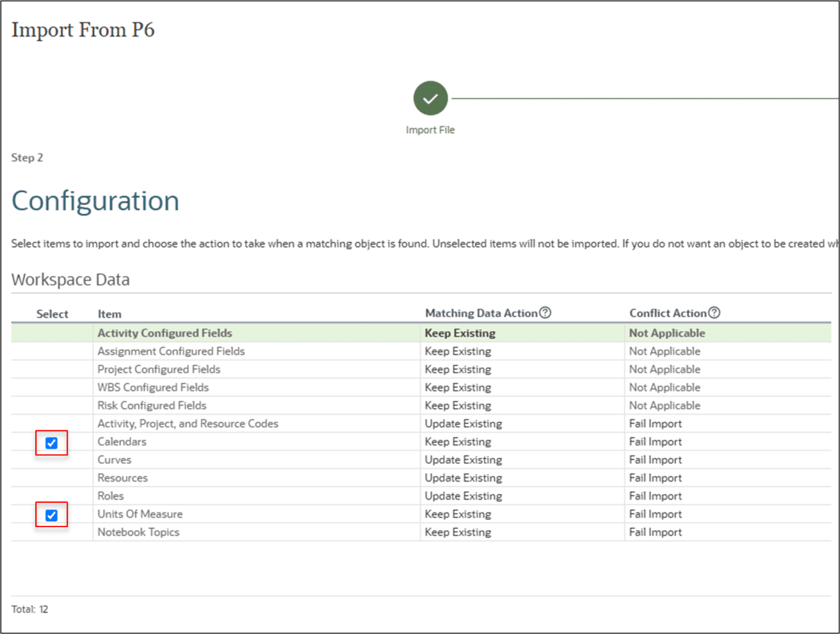Click the Select column header
The image size is (840, 634).
pos(52,314)
